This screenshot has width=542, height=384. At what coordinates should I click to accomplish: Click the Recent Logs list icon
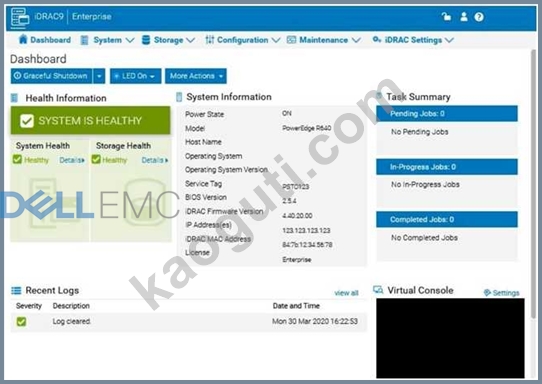[16, 290]
